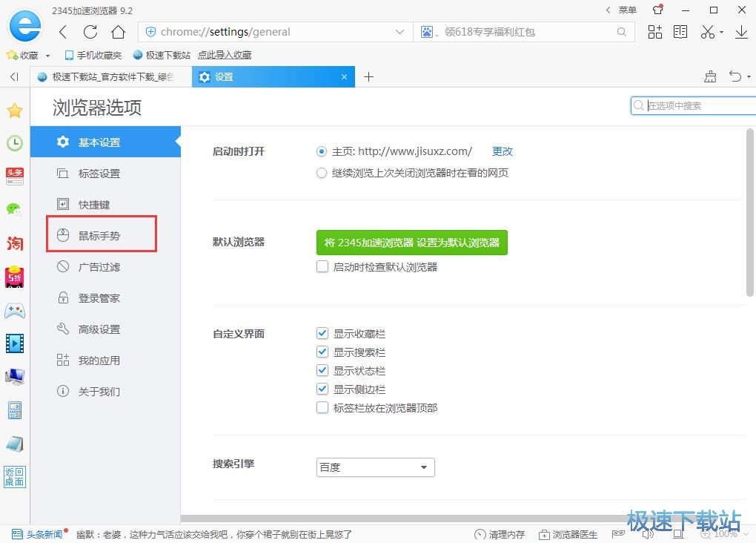The image size is (756, 543).
Task: Open 我的应用 settings section
Action: pyautogui.click(x=105, y=361)
